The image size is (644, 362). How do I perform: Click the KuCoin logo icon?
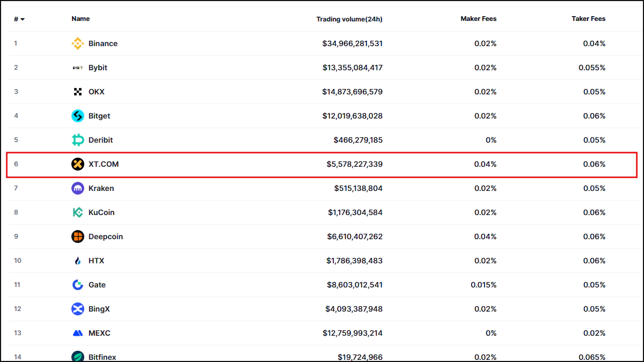(x=78, y=212)
